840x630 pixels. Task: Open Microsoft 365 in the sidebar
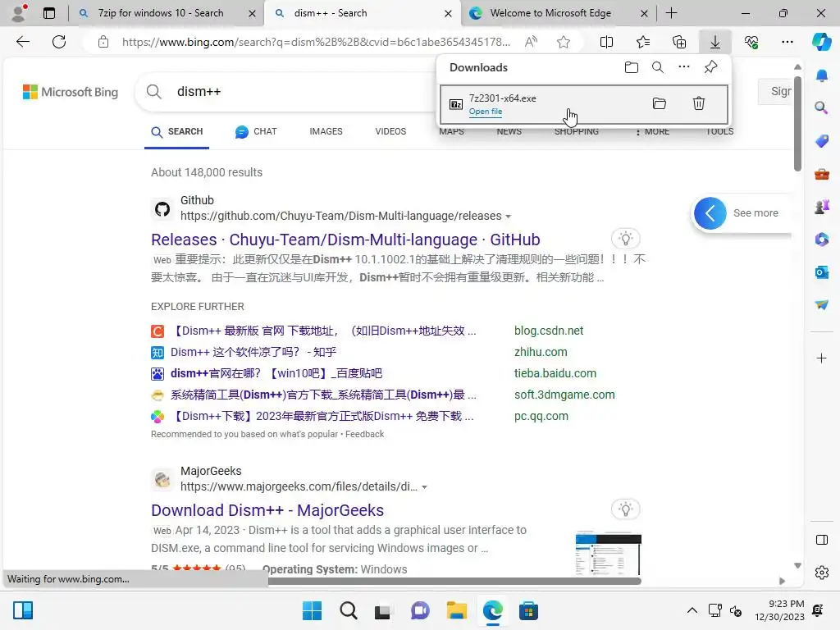click(822, 239)
